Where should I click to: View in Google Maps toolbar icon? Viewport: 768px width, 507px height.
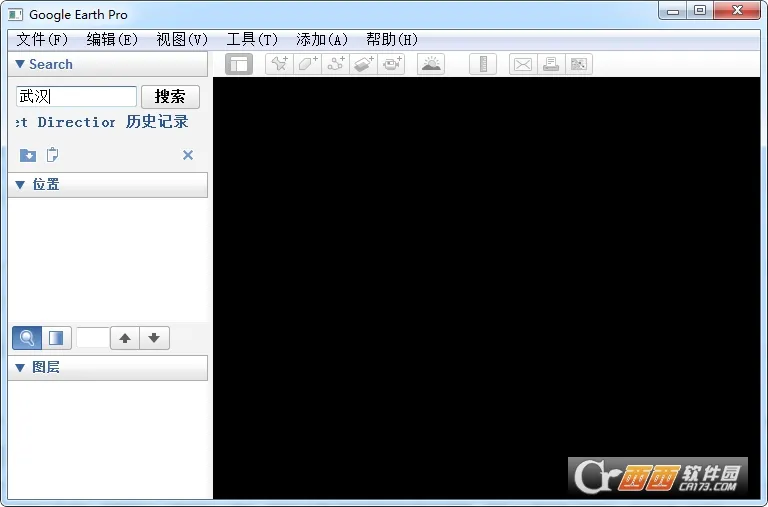point(579,64)
